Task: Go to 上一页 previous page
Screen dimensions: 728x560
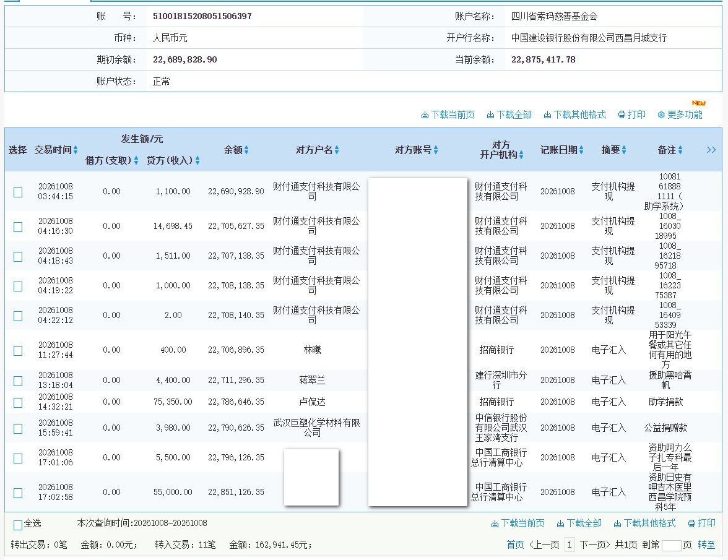Action: pos(544,545)
